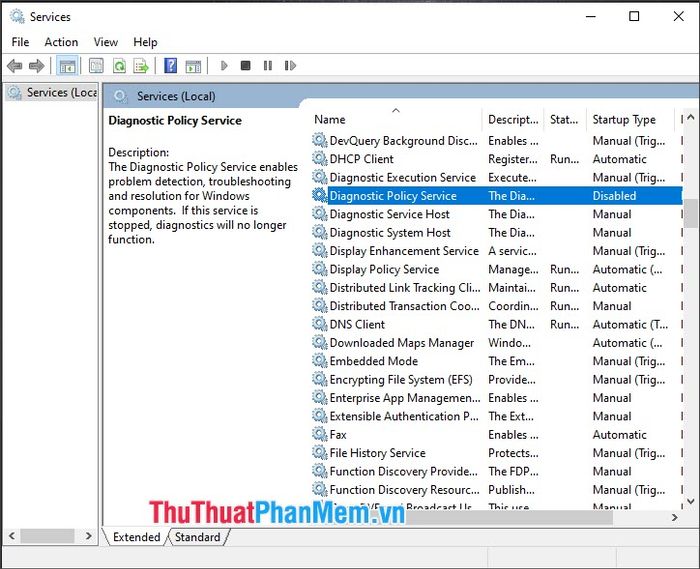Click the vertical scrollbar down arrow
This screenshot has width=700, height=569.
pos(691,501)
